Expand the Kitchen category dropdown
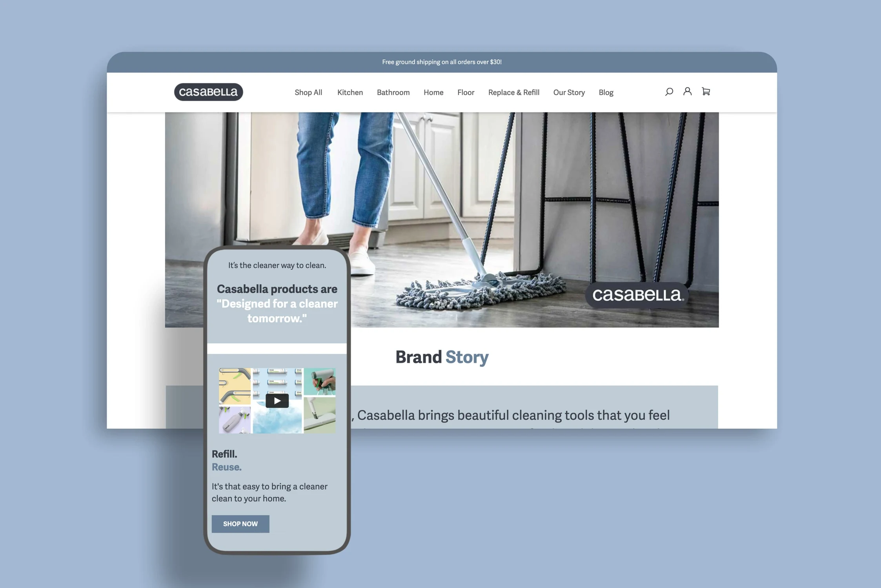The width and height of the screenshot is (881, 588). 350,92
